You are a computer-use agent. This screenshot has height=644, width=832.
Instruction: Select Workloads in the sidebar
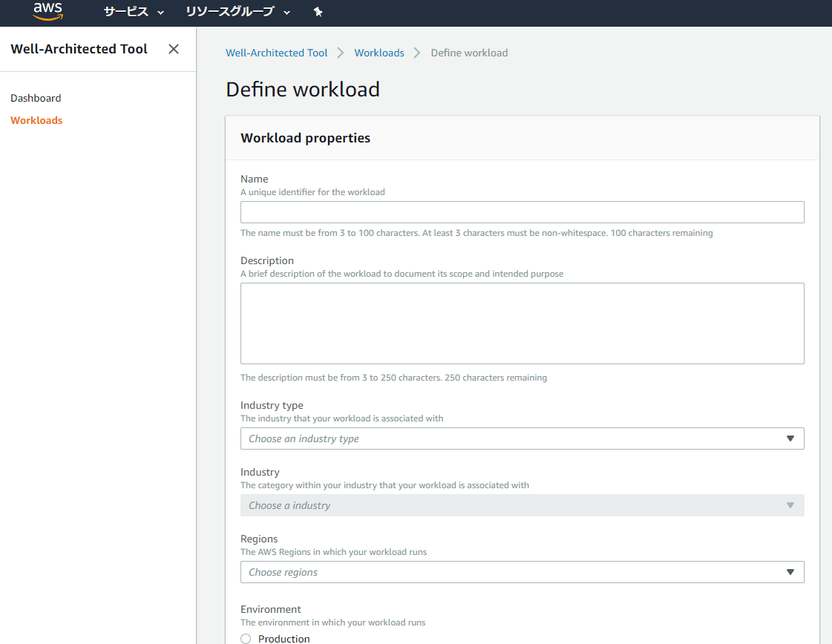pos(36,119)
